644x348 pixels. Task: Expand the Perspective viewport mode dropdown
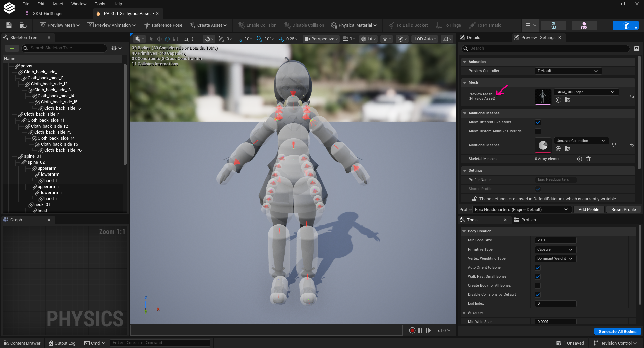point(321,39)
